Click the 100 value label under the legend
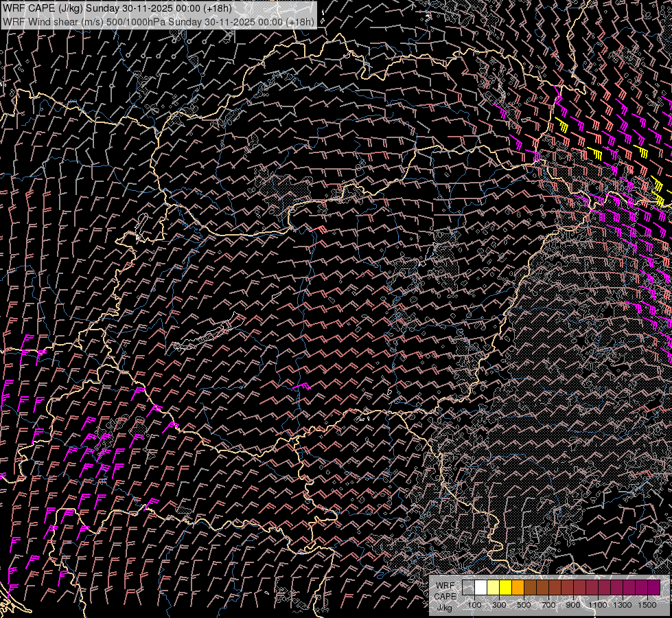 pyautogui.click(x=474, y=605)
